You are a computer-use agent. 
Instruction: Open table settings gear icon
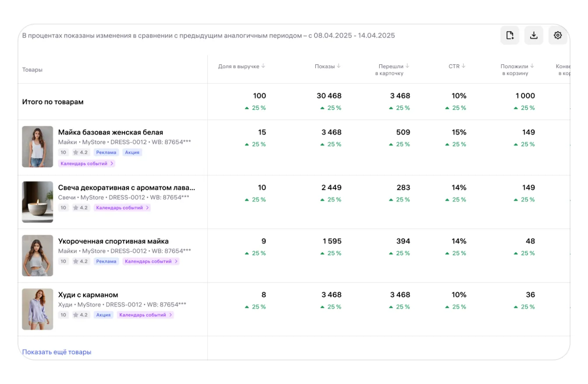coord(558,35)
